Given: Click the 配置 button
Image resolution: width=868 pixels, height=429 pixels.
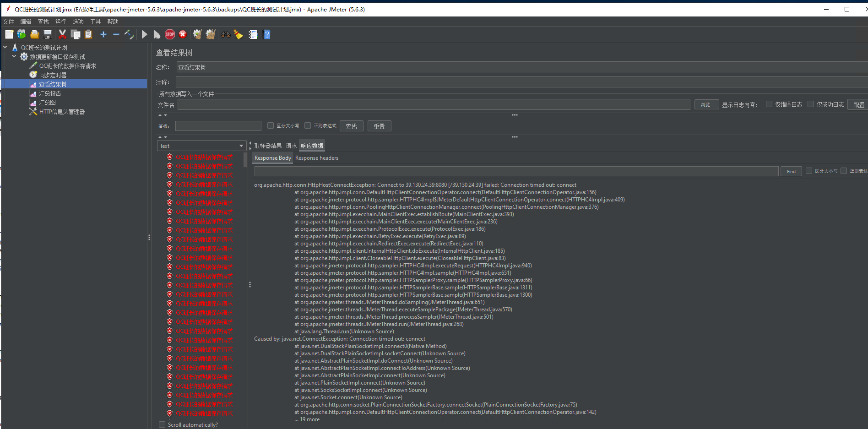Looking at the screenshot, I should [858, 105].
